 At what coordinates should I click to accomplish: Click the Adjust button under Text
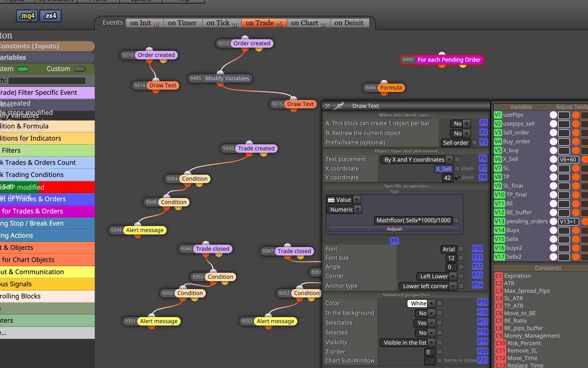point(394,229)
